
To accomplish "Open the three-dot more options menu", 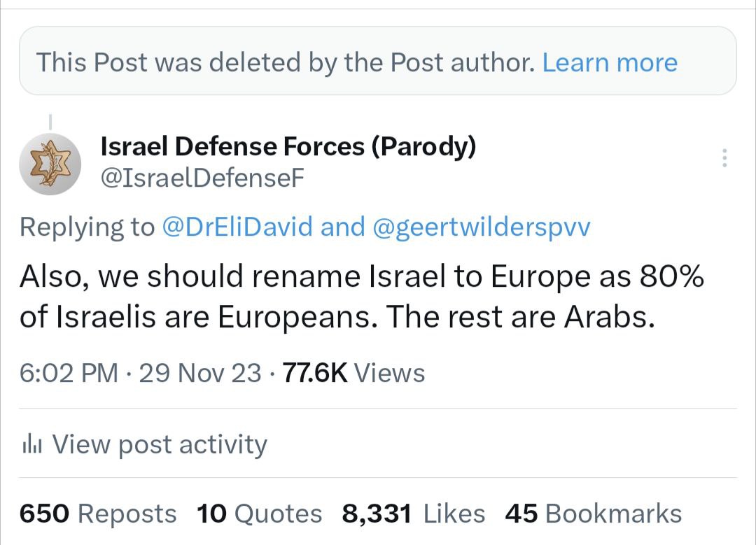I will [x=724, y=158].
